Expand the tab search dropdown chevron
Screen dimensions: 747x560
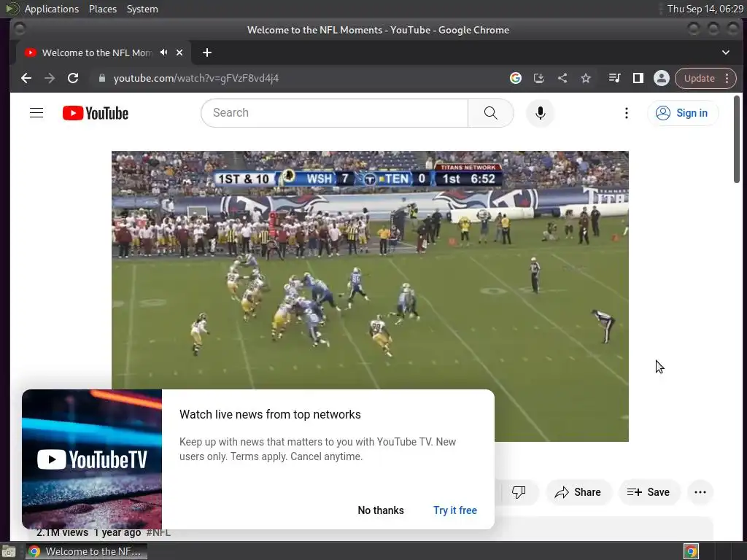click(726, 52)
